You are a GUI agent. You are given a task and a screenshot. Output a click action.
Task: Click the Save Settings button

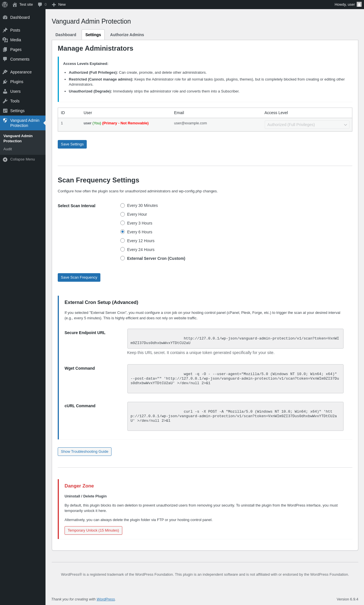[x=72, y=144]
